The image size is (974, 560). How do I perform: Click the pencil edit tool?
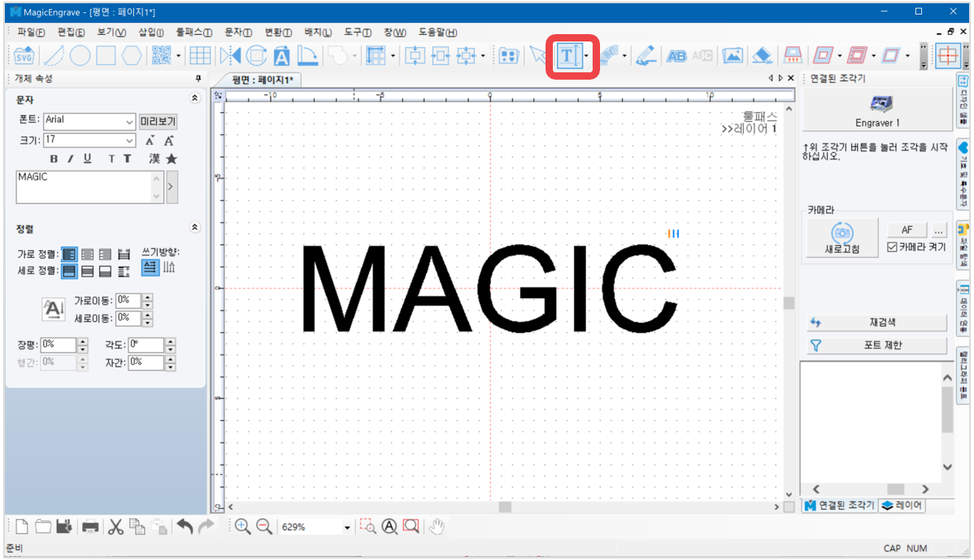click(x=646, y=56)
